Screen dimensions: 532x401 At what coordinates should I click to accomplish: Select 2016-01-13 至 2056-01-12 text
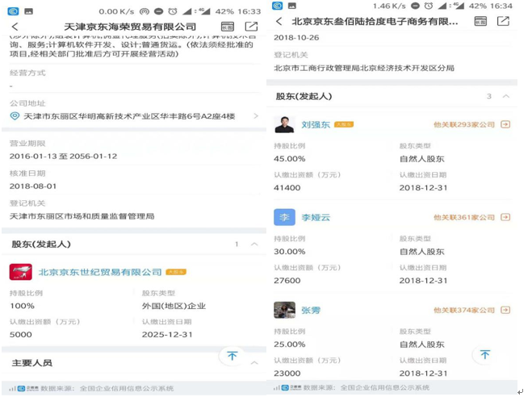[63, 157]
